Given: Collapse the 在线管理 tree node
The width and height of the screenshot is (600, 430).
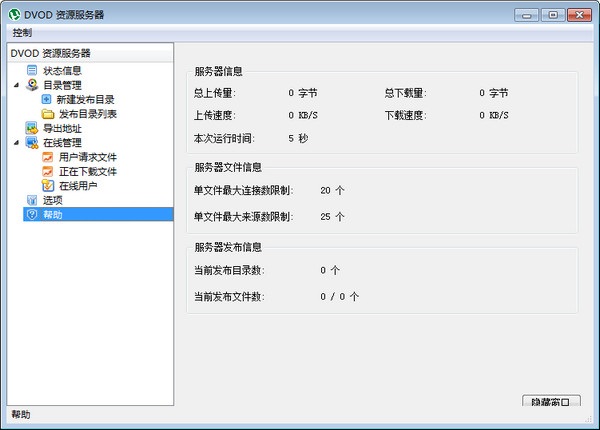Looking at the screenshot, I should tap(16, 143).
